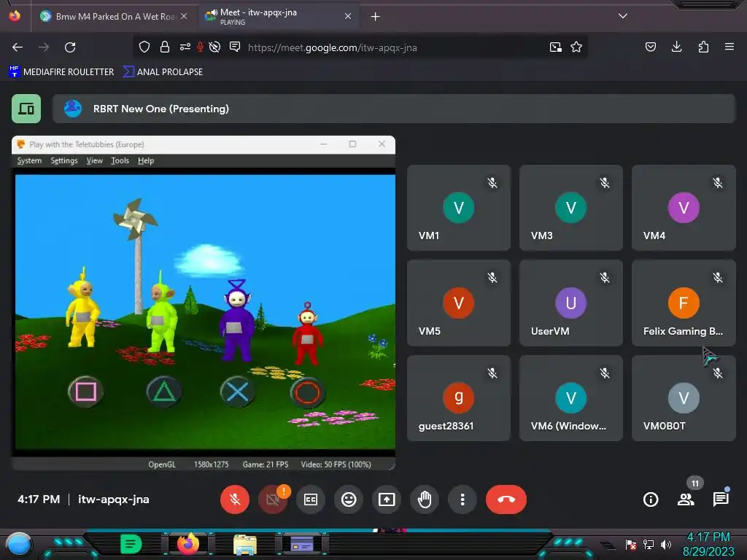
Task: Open View menu in emulator window
Action: [94, 161]
